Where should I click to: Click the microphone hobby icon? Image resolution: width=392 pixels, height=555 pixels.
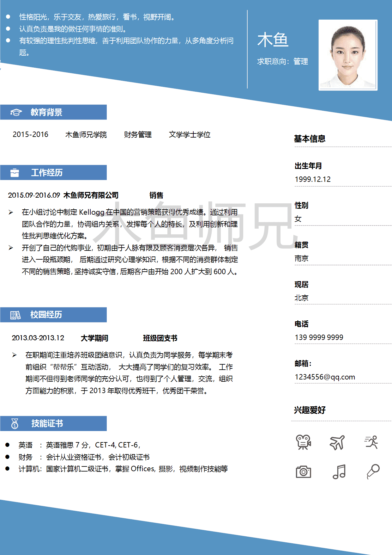(373, 472)
